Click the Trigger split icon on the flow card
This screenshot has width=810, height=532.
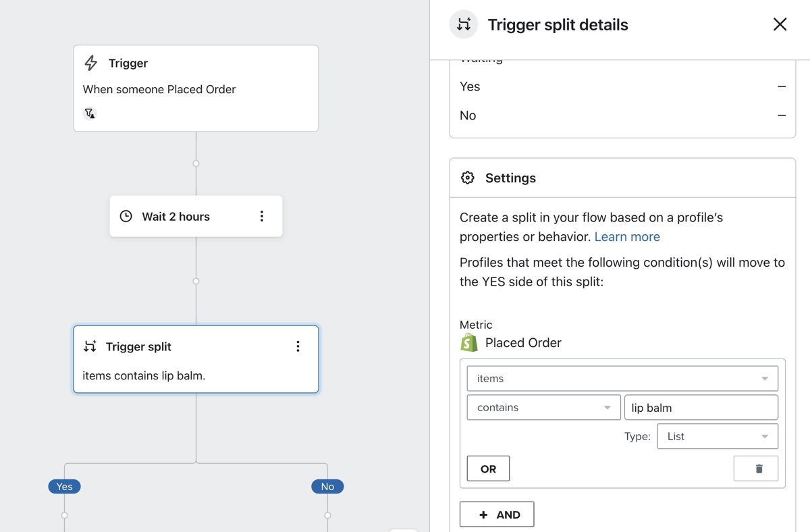[90, 346]
